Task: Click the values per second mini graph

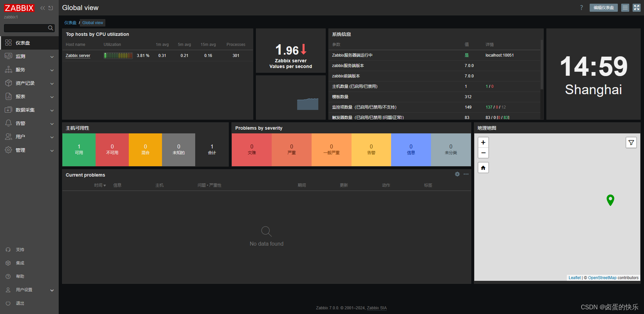Action: click(308, 104)
